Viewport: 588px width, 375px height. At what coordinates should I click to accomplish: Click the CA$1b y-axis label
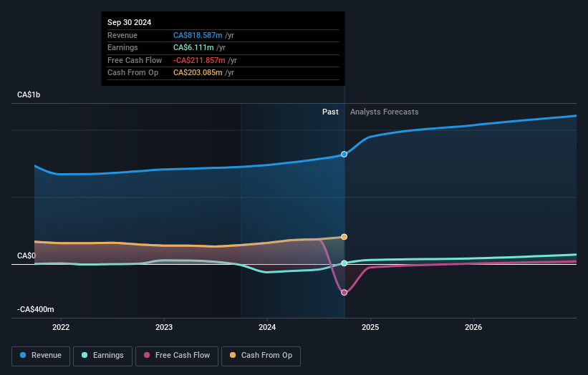(x=29, y=94)
